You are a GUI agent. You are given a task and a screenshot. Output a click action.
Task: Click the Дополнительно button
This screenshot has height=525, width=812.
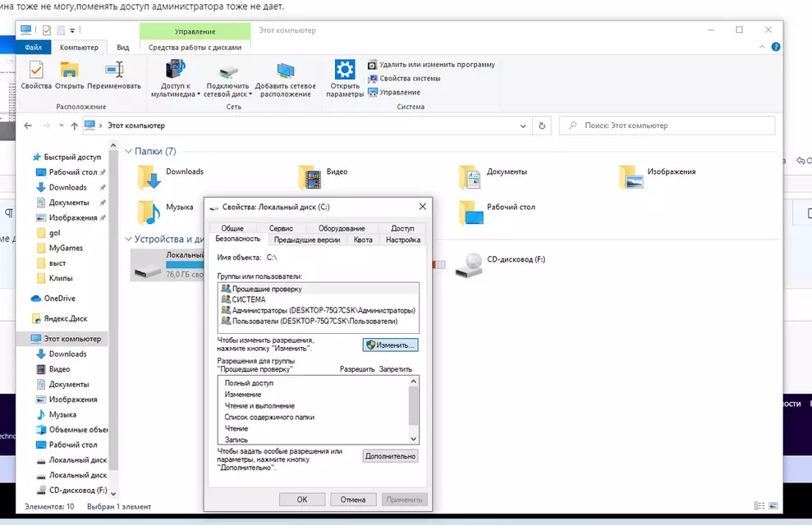click(x=390, y=456)
